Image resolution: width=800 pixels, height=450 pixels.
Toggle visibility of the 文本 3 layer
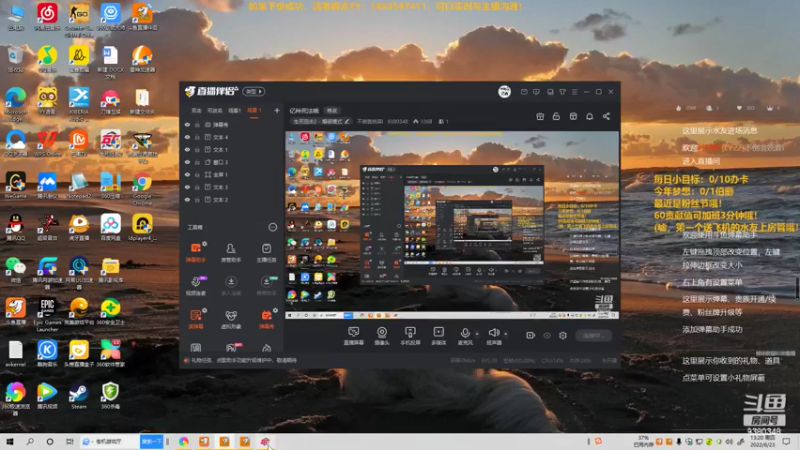coord(187,187)
